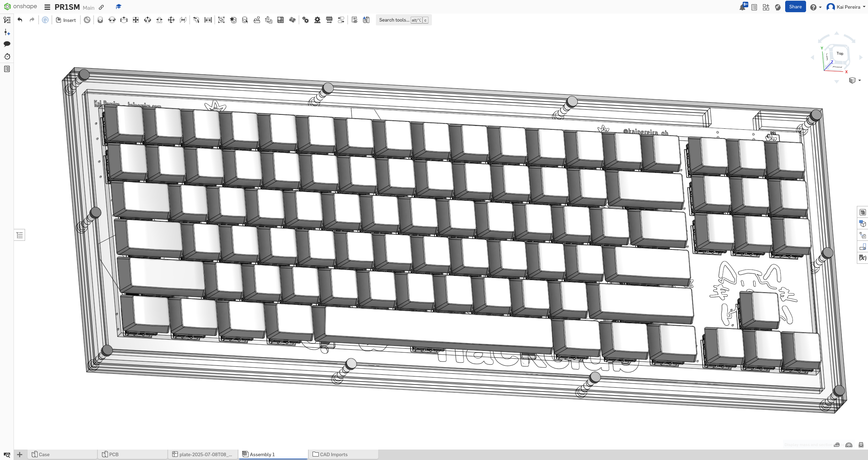Click the Search tools field
Image resolution: width=868 pixels, height=460 pixels.
pos(404,20)
